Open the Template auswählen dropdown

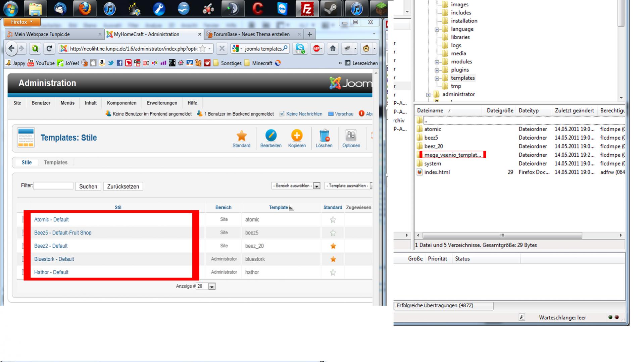(349, 186)
